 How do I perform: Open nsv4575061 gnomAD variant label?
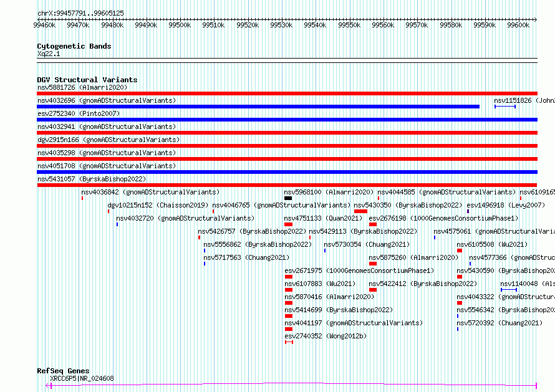point(494,231)
